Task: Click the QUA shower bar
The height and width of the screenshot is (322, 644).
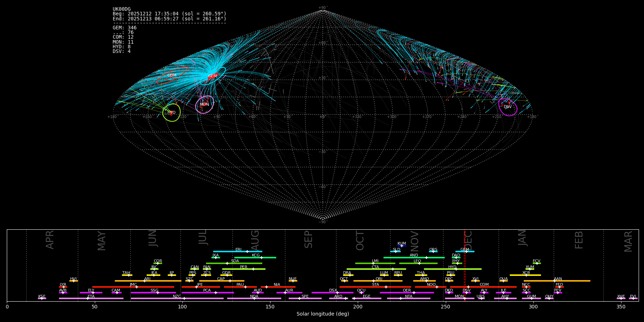Action: point(503,281)
